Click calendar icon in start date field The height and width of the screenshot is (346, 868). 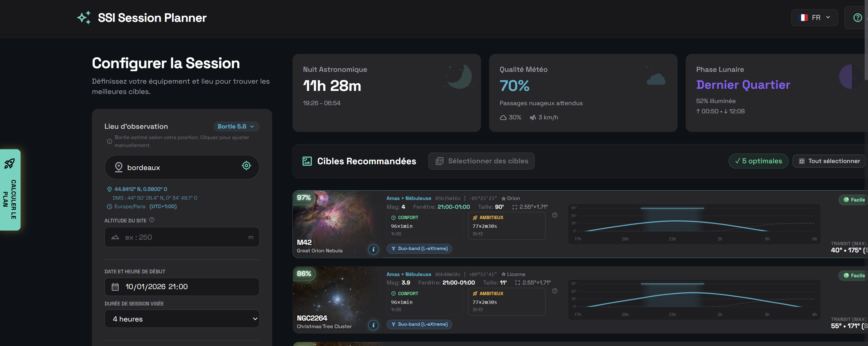click(115, 287)
